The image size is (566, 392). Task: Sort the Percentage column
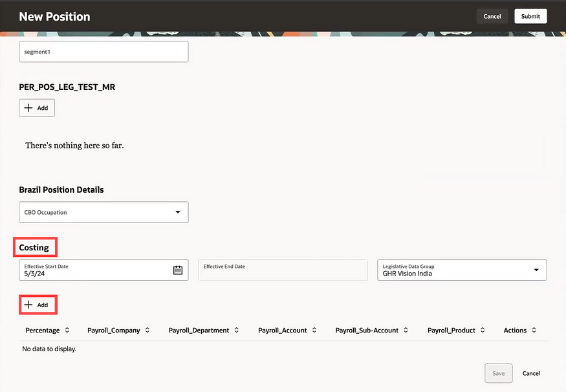click(67, 331)
